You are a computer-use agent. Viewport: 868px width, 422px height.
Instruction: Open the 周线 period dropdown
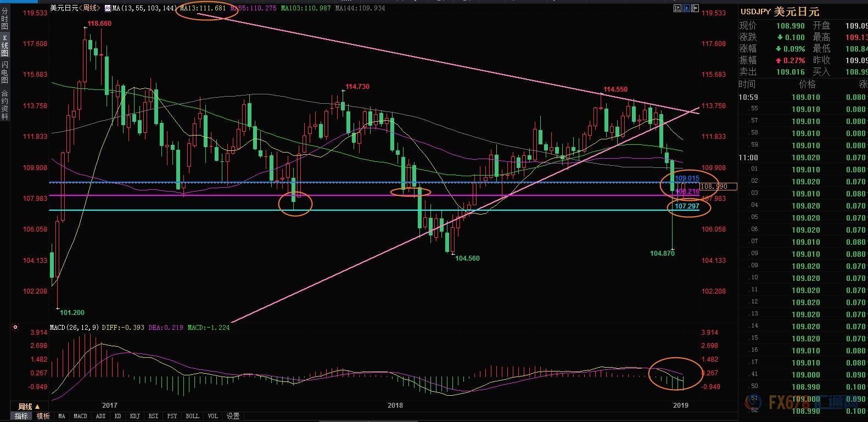[x=29, y=407]
